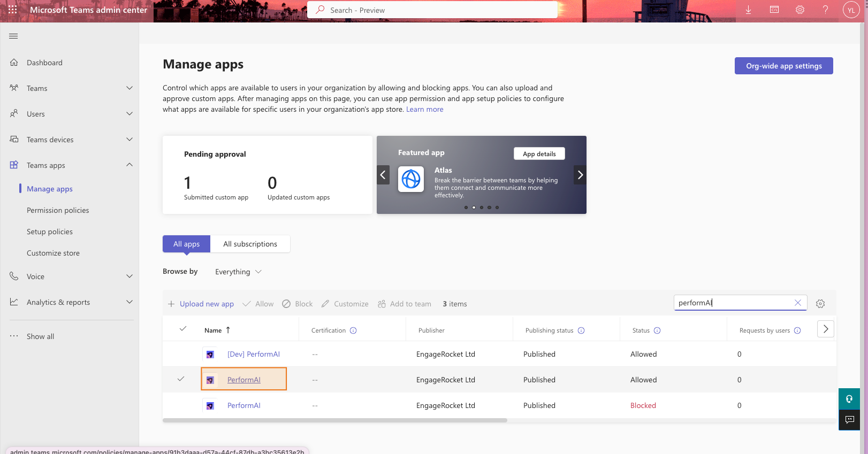
Task: Show next featured app
Action: click(x=580, y=175)
